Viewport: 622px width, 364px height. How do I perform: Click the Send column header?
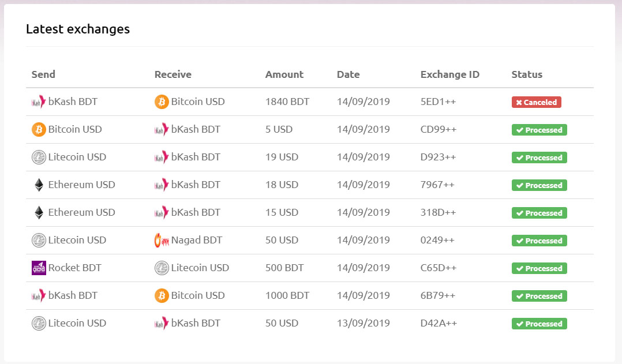[43, 74]
